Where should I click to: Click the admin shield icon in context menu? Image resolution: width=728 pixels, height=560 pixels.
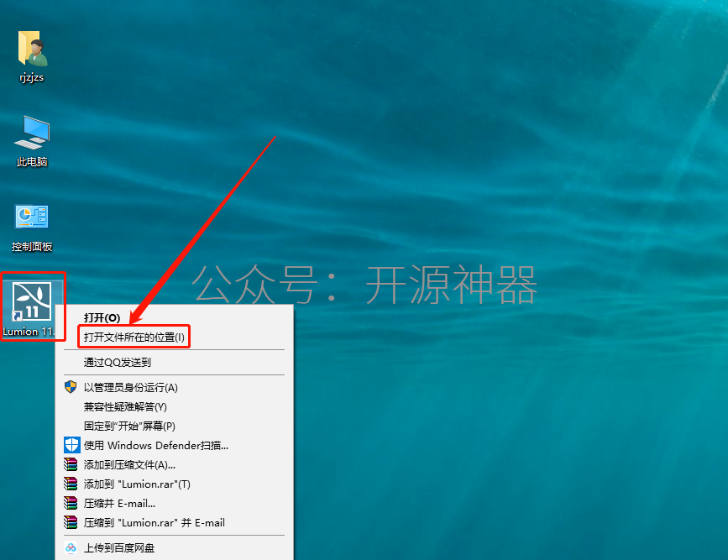pyautogui.click(x=71, y=387)
